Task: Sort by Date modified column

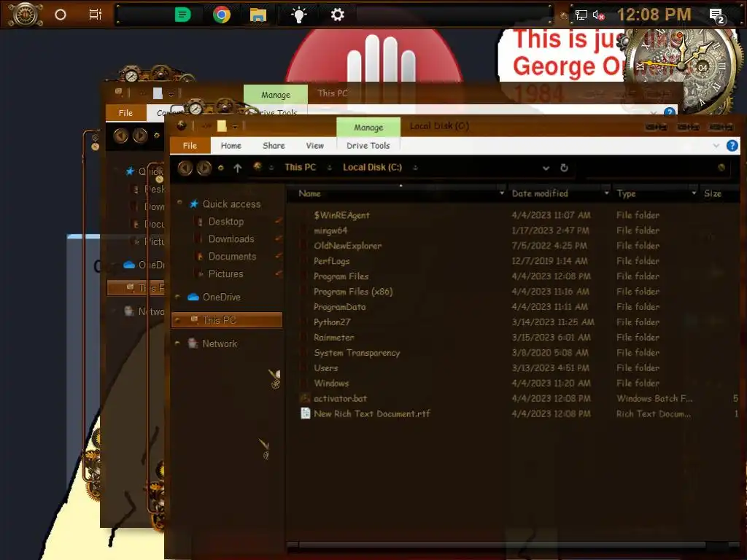Action: (540, 193)
